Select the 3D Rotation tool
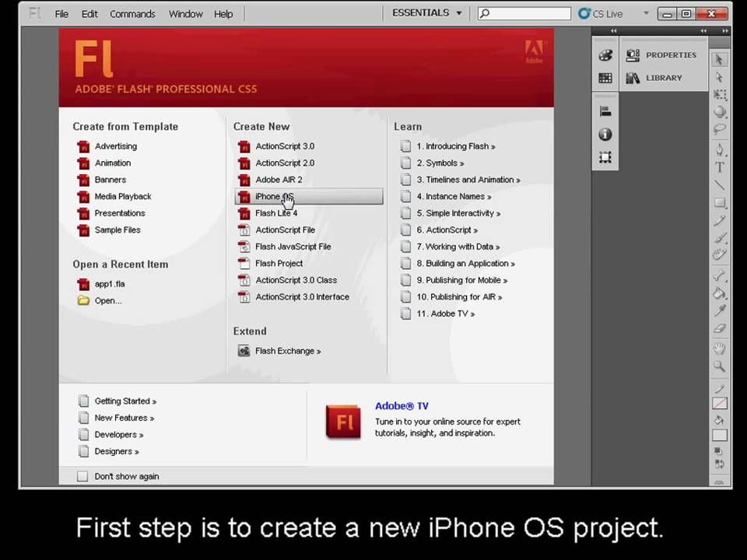 point(719,112)
